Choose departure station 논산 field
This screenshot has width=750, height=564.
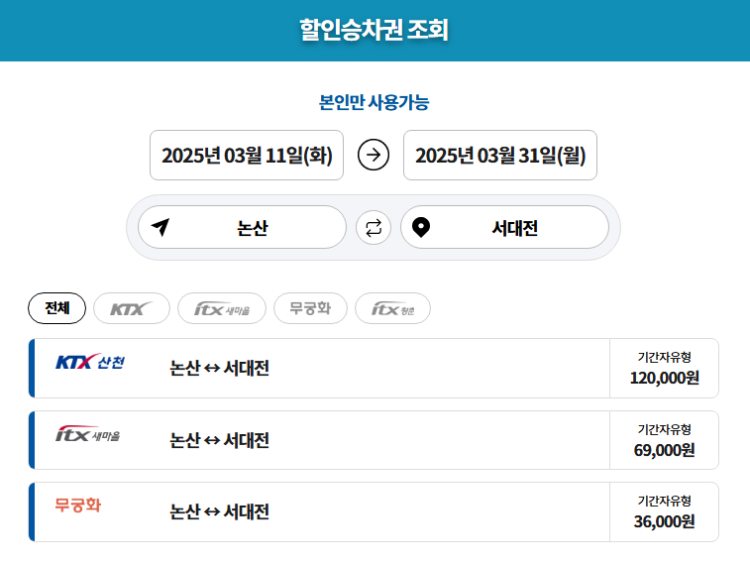[x=242, y=227]
